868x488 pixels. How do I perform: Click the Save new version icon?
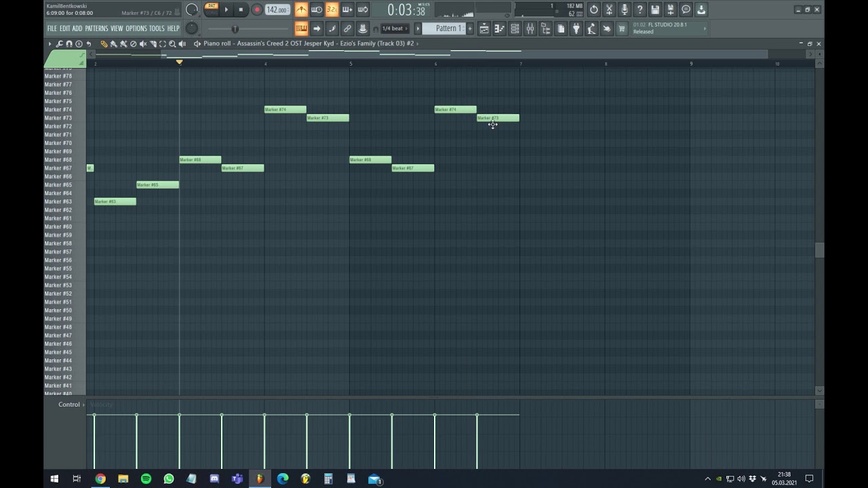(671, 9)
